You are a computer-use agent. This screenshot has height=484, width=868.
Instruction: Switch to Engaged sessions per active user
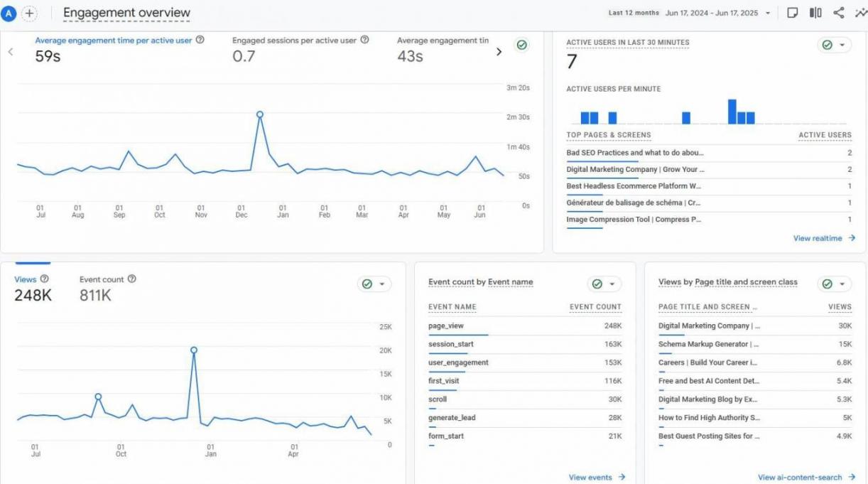(294, 41)
